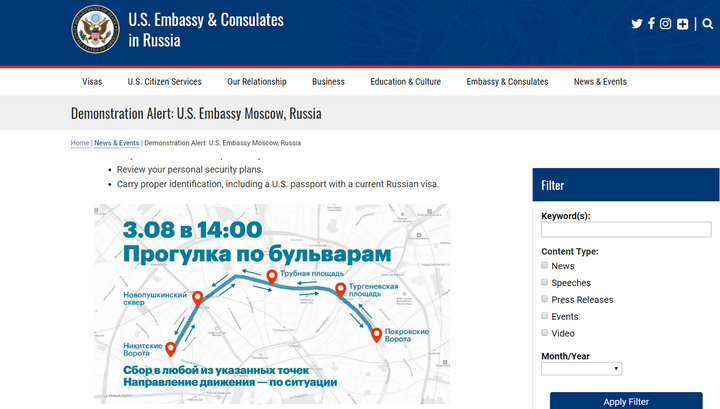Click the Filter panel header

pyautogui.click(x=626, y=185)
